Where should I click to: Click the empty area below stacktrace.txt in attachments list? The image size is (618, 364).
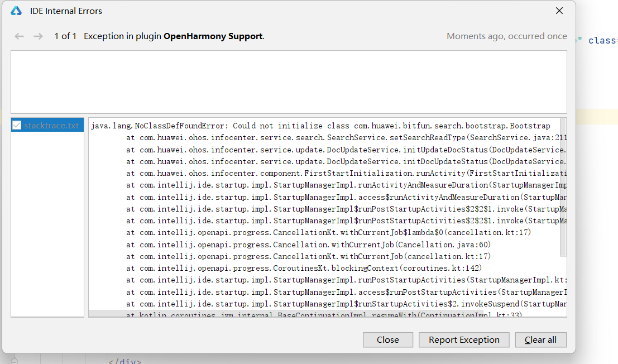click(47, 224)
